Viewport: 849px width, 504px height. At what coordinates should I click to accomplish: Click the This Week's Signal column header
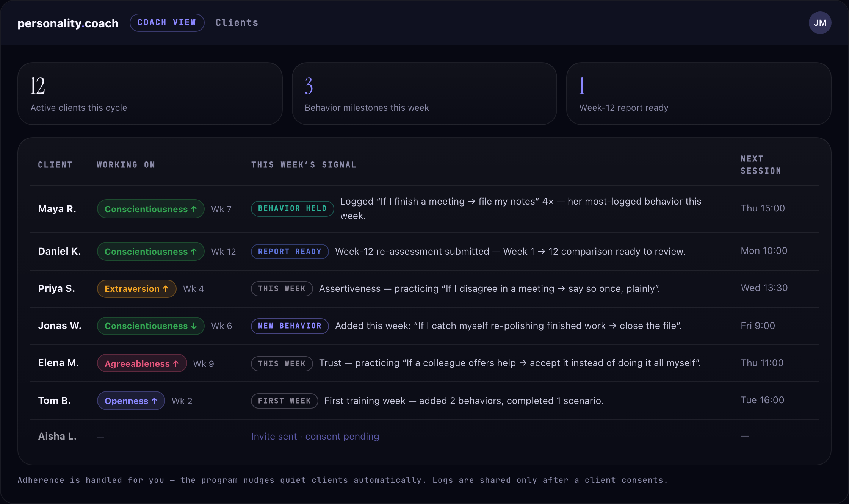pos(304,165)
